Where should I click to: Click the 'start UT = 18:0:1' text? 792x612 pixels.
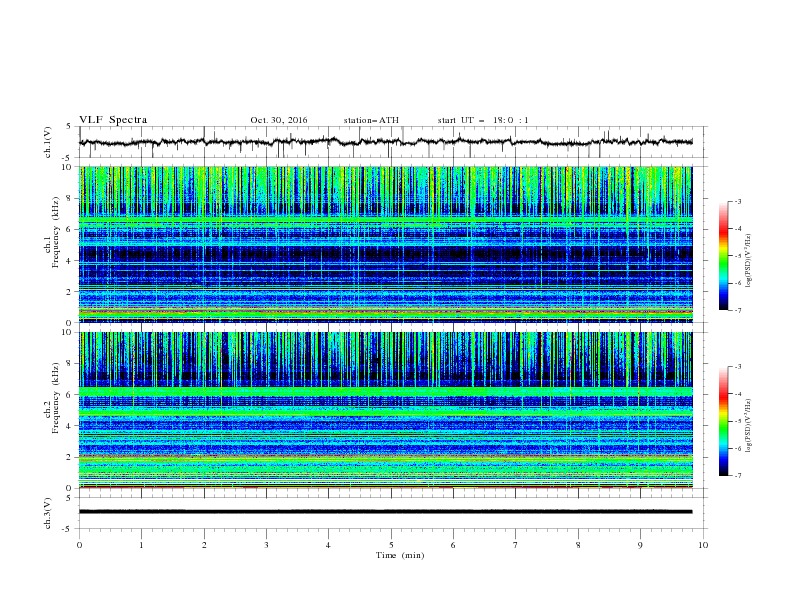pyautogui.click(x=483, y=120)
